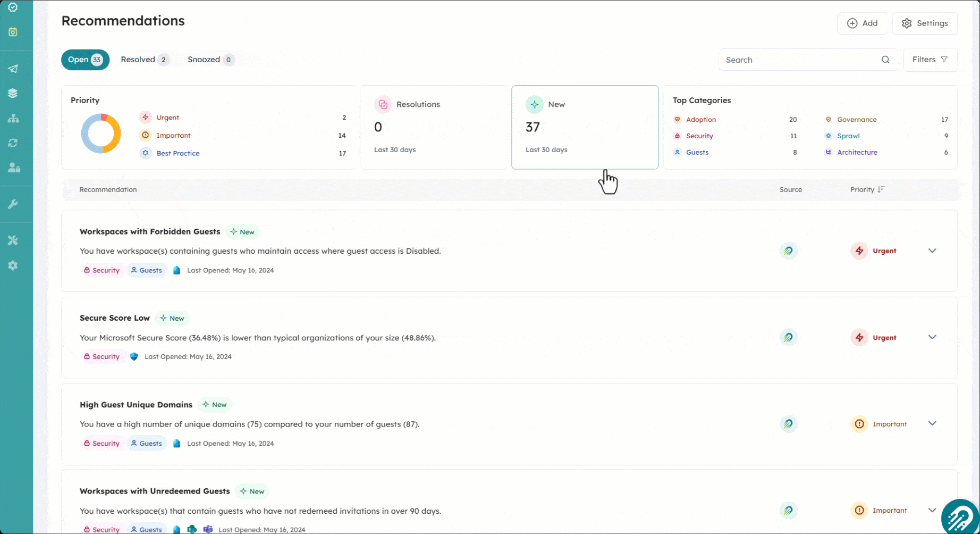
Task: Click the search magnifier icon
Action: (x=885, y=60)
